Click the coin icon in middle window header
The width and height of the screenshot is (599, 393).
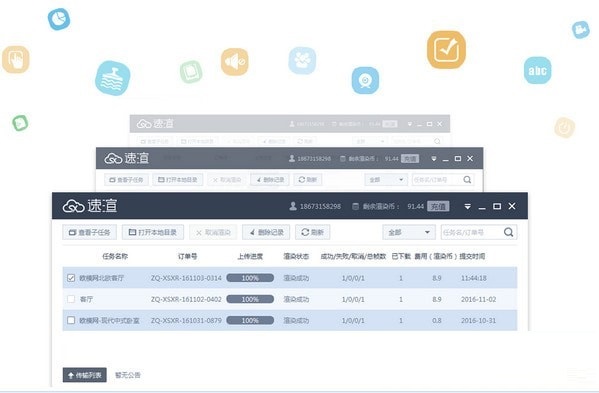click(x=343, y=158)
